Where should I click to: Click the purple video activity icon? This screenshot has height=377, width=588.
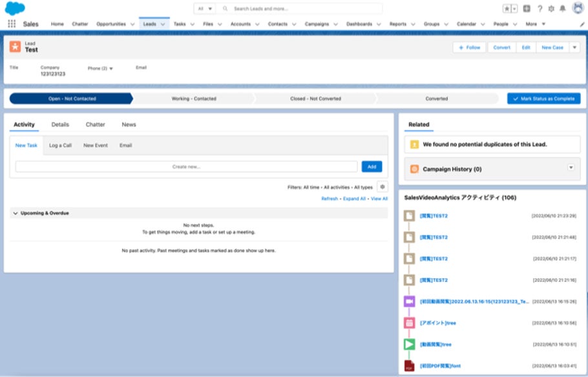pyautogui.click(x=409, y=301)
